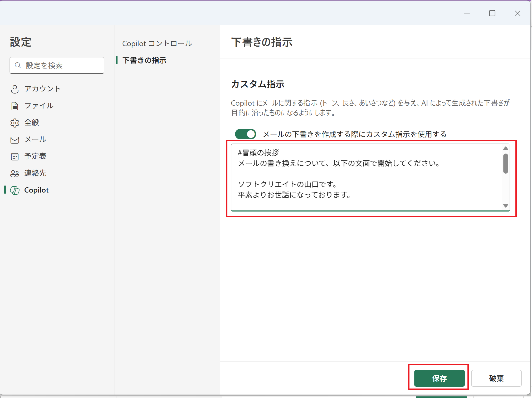Click the search magnifier icon
Image resolution: width=532 pixels, height=398 pixels.
(18, 65)
